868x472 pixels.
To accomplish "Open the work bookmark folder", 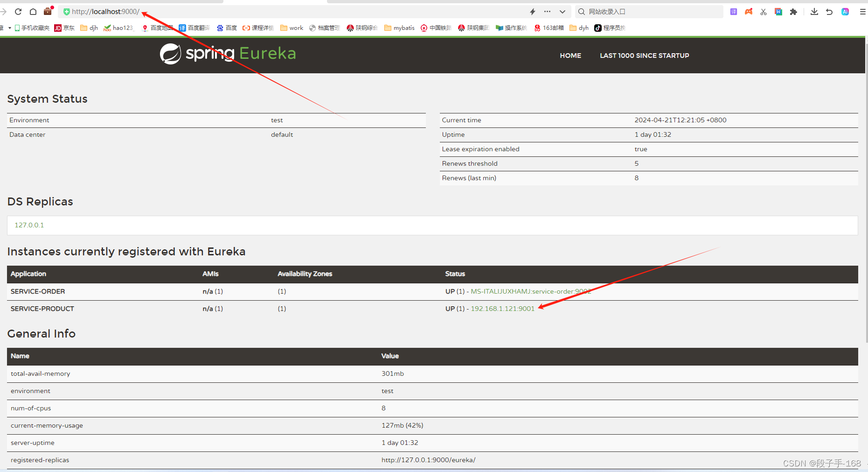I will 292,28.
